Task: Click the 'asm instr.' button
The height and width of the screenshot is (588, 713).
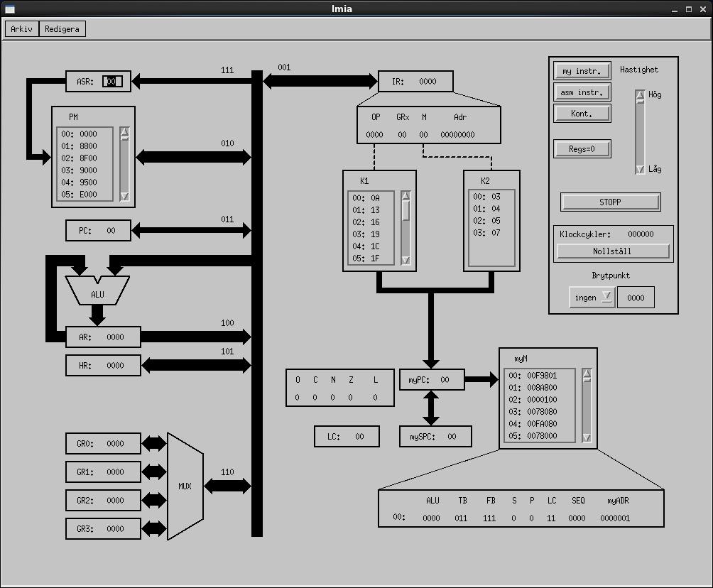Action: tap(582, 92)
